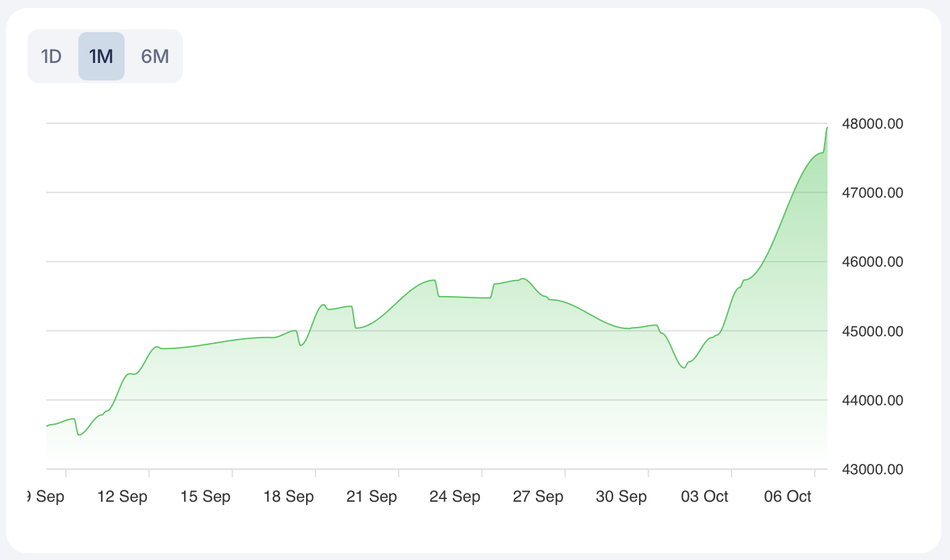
Task: Click the 47000.00 price axis label
Action: coord(873,193)
